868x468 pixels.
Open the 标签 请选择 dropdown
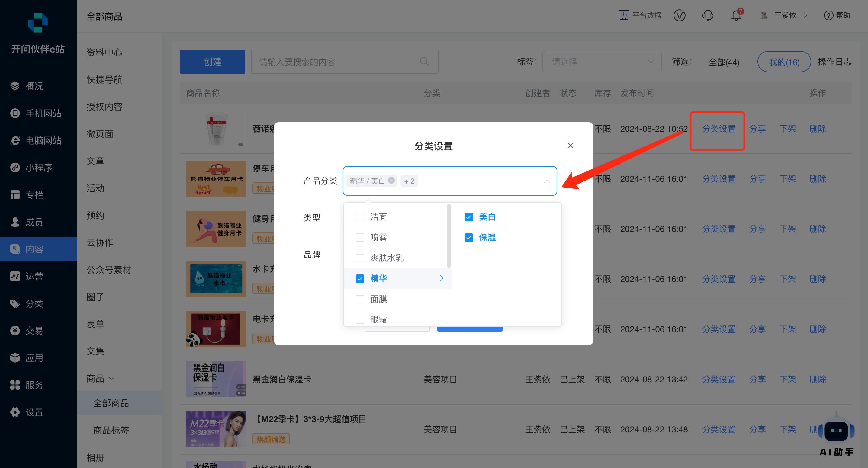[x=602, y=62]
